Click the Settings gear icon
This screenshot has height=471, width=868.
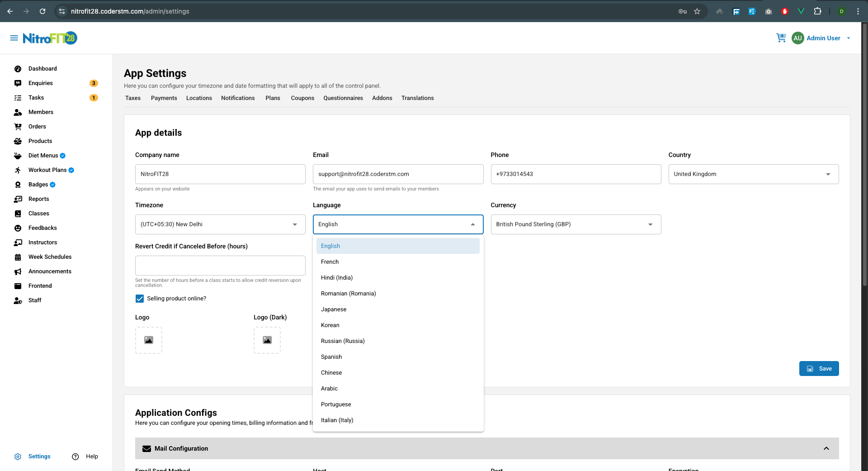tap(18, 457)
